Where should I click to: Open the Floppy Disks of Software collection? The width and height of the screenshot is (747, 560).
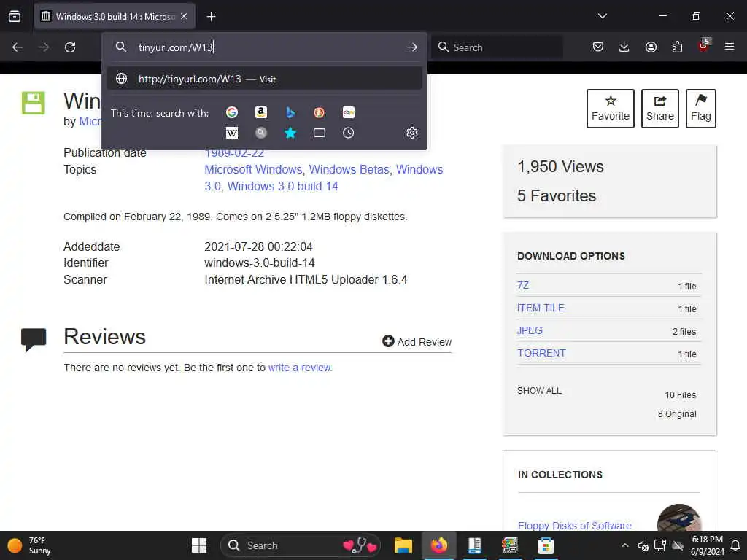point(575,525)
